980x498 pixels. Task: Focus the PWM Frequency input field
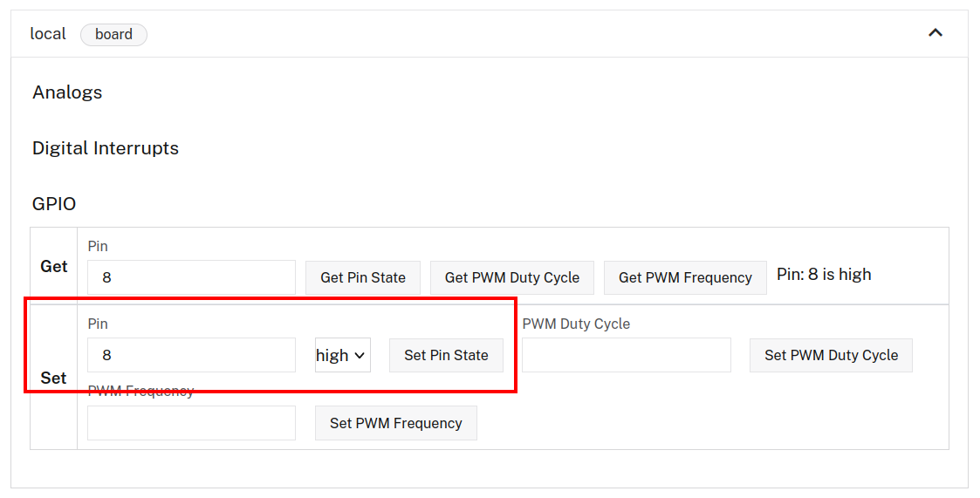(x=191, y=423)
